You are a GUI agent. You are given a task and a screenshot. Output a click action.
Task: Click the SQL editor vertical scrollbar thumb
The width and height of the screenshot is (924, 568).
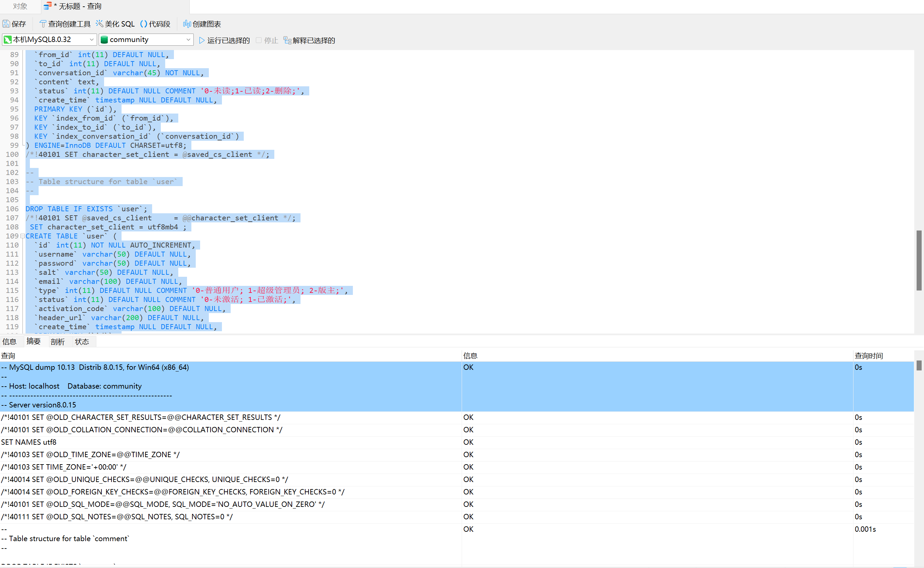pyautogui.click(x=919, y=260)
